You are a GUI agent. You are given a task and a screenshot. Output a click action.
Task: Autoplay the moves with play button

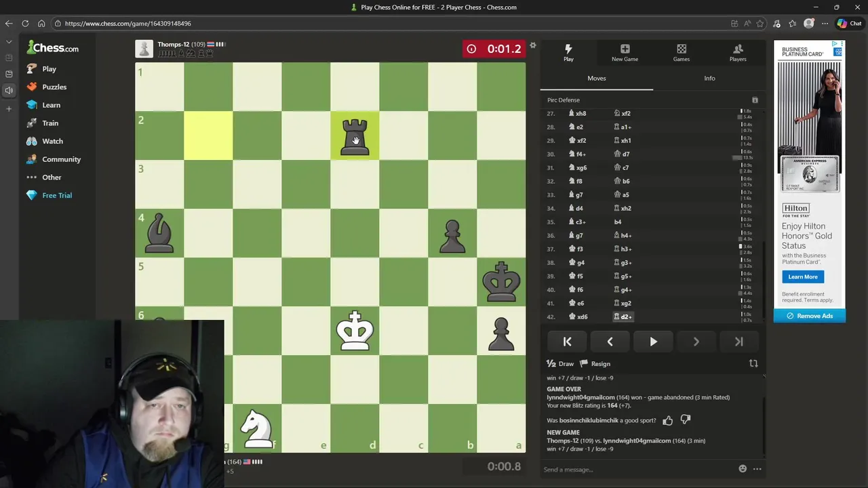click(x=653, y=342)
